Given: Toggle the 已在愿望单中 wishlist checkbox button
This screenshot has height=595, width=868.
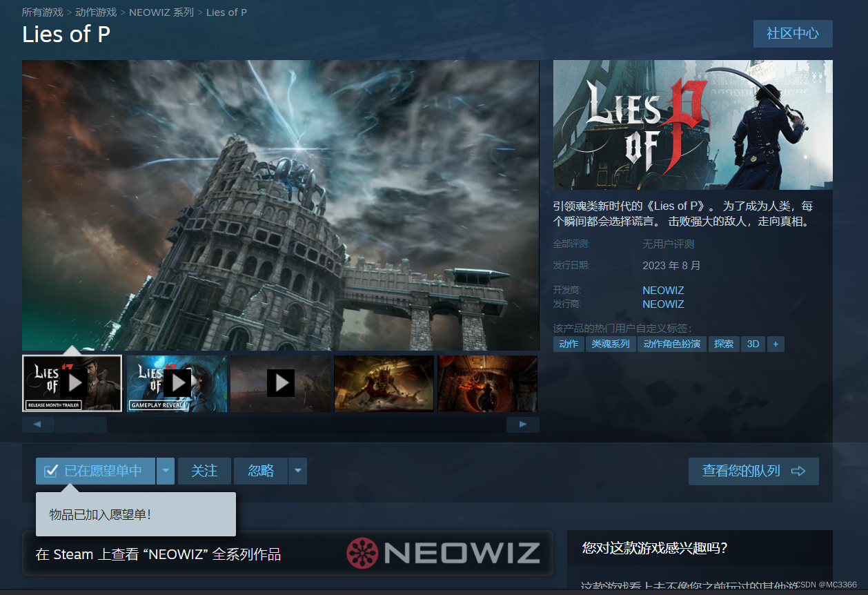Looking at the screenshot, I should click(x=96, y=471).
